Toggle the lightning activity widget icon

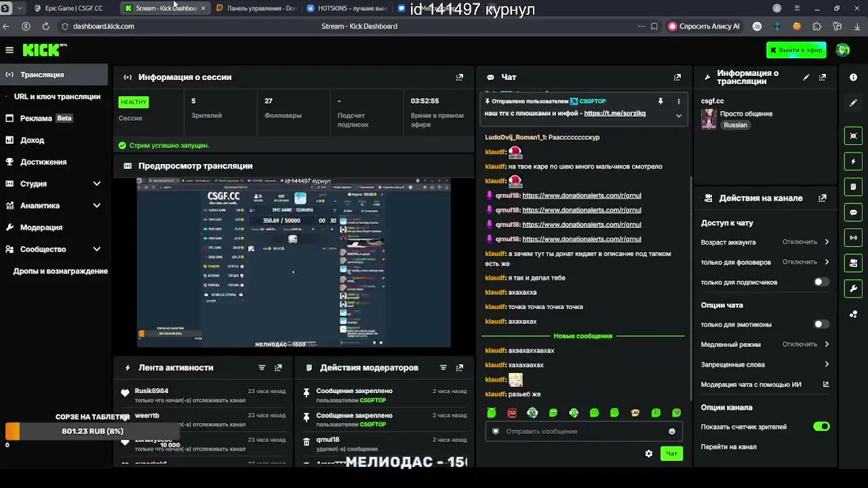click(853, 162)
